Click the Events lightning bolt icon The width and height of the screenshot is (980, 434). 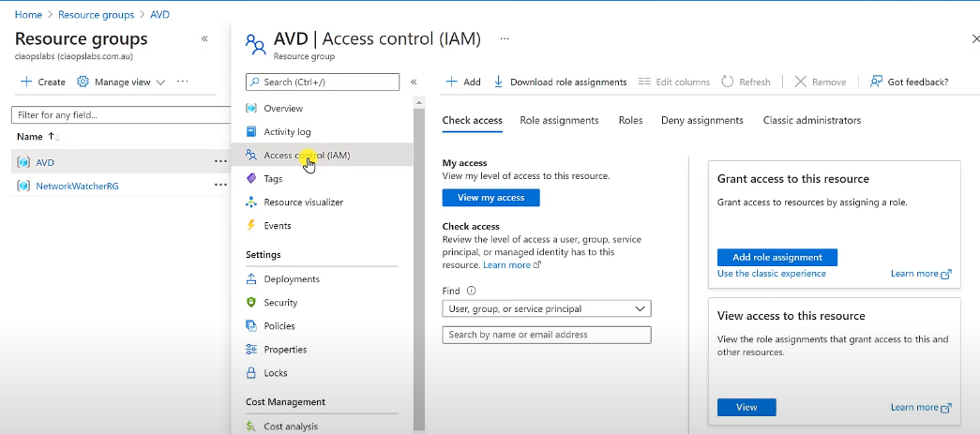[x=251, y=225]
